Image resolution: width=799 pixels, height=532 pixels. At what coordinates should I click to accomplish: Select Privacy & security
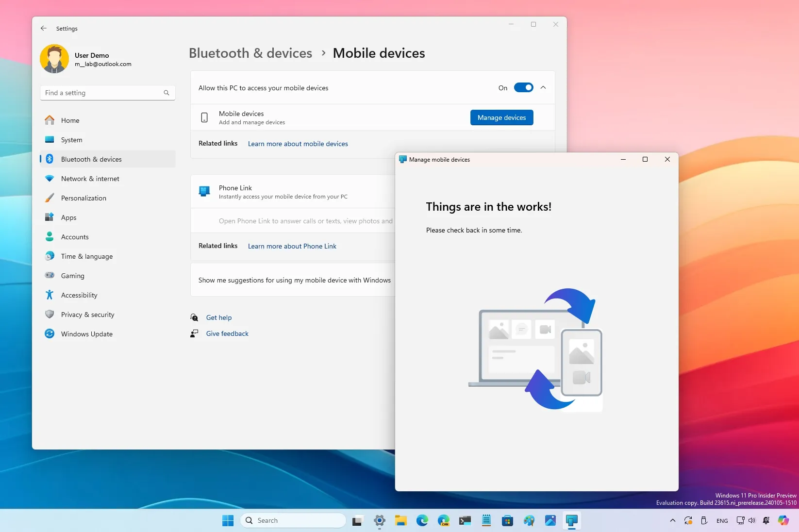click(x=87, y=314)
